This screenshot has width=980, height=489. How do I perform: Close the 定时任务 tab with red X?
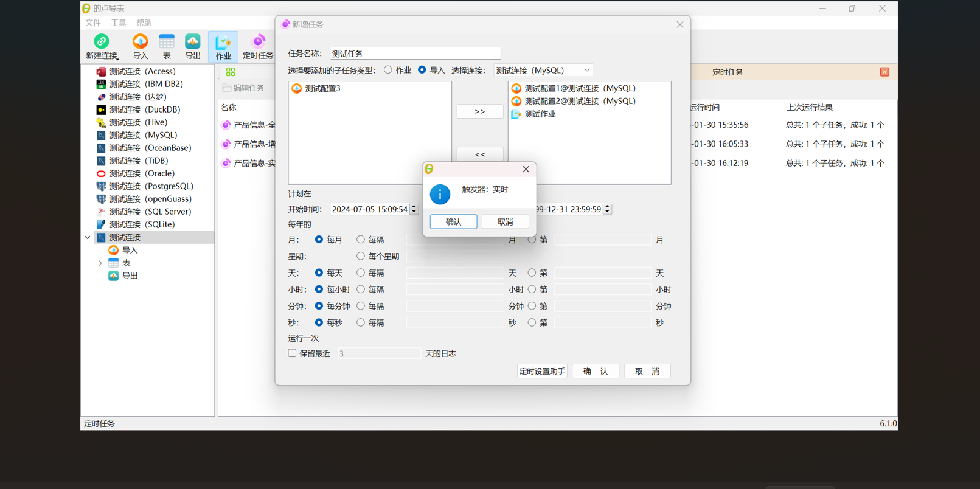click(884, 72)
